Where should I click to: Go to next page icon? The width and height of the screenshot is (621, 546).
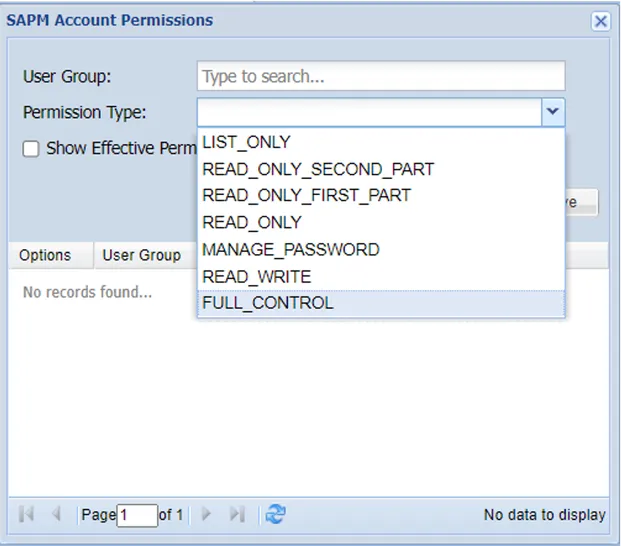[206, 514]
